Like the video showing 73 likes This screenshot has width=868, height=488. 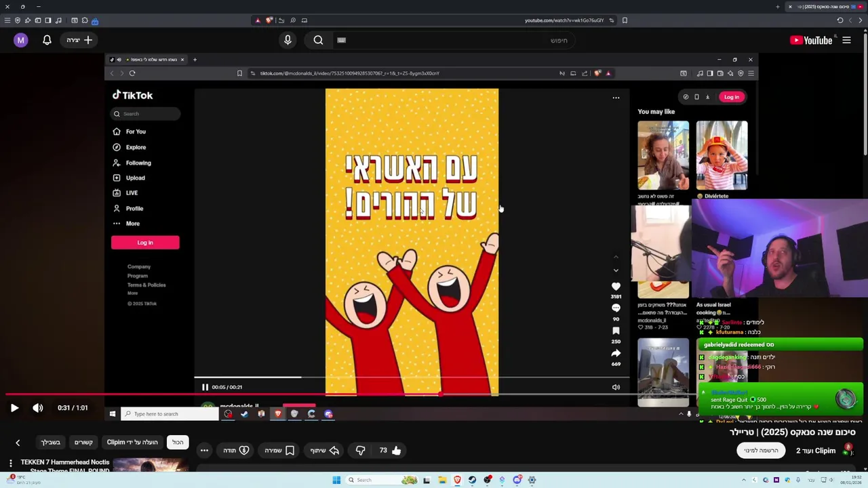pyautogui.click(x=391, y=450)
